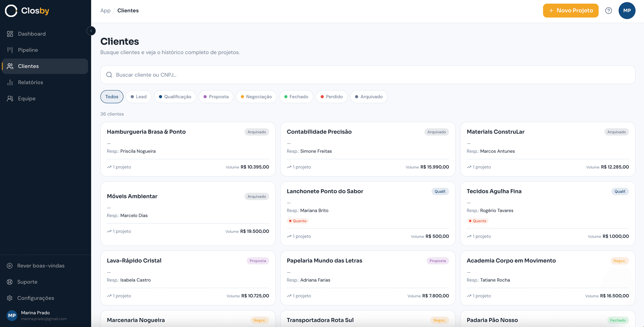Click Arquivado badge on Contabilidade Precisão

point(436,132)
